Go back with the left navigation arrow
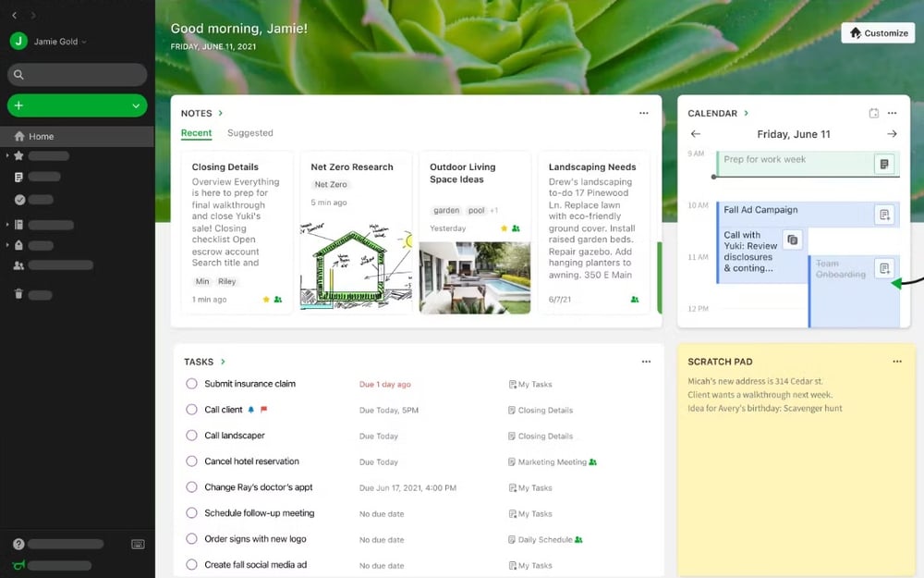924x578 pixels. click(x=15, y=16)
